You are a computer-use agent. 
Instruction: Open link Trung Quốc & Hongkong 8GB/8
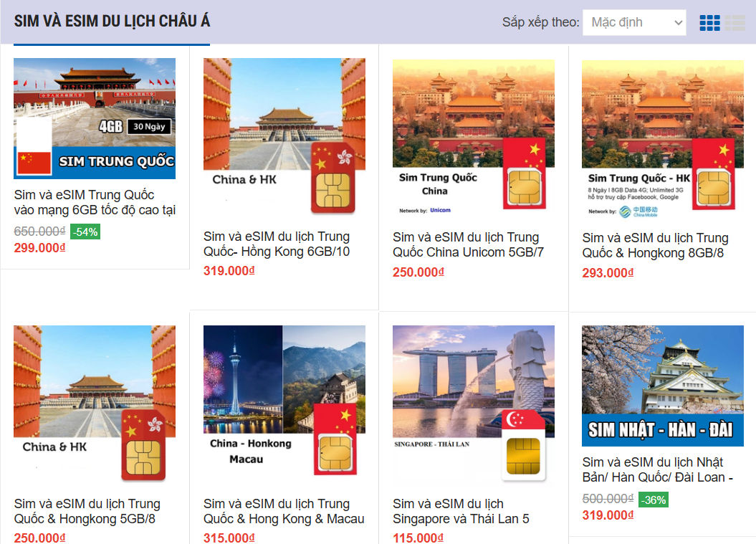click(655, 245)
